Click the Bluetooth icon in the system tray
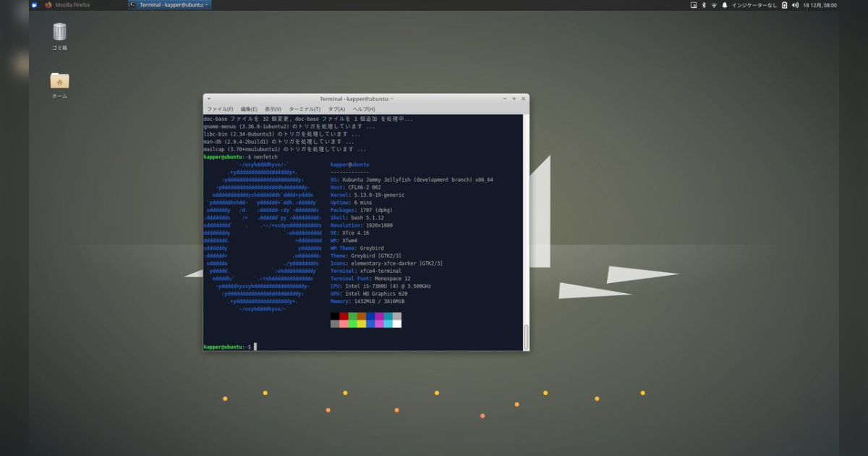 pyautogui.click(x=704, y=5)
